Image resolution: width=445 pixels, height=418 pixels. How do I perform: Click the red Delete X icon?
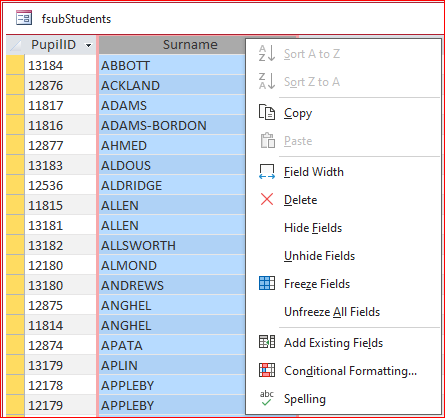pos(267,200)
